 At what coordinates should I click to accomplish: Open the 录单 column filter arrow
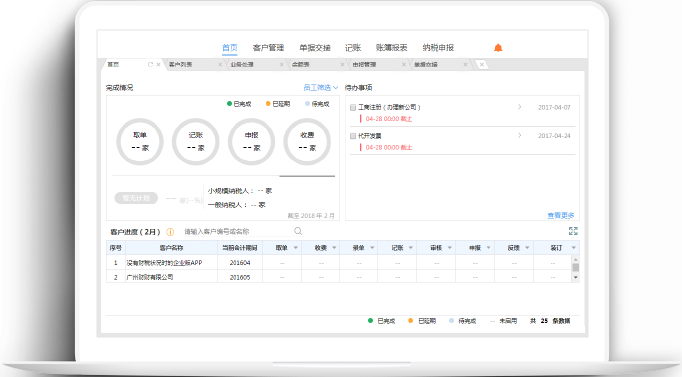click(372, 248)
